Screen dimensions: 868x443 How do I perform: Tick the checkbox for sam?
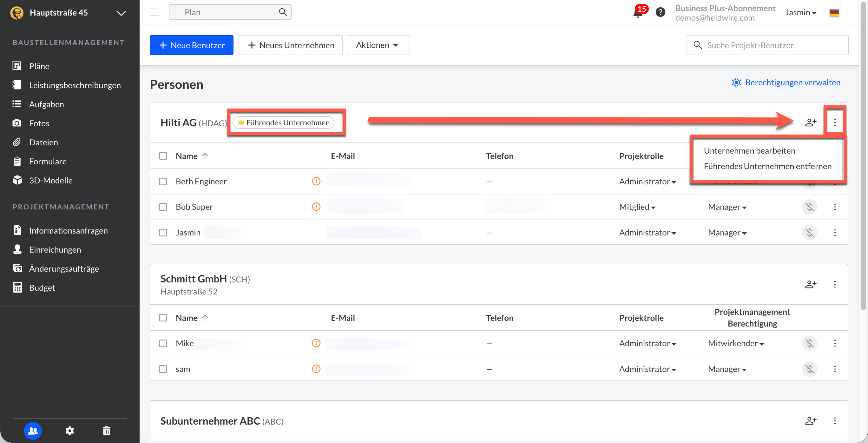163,369
